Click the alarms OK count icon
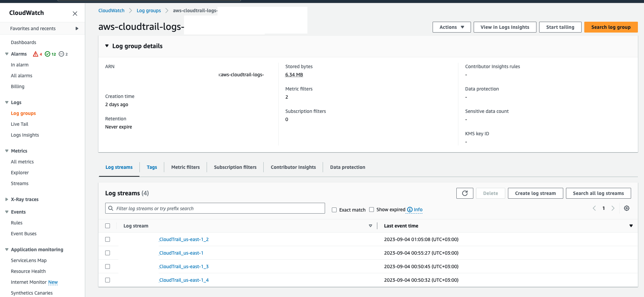644x297 pixels. 48,54
